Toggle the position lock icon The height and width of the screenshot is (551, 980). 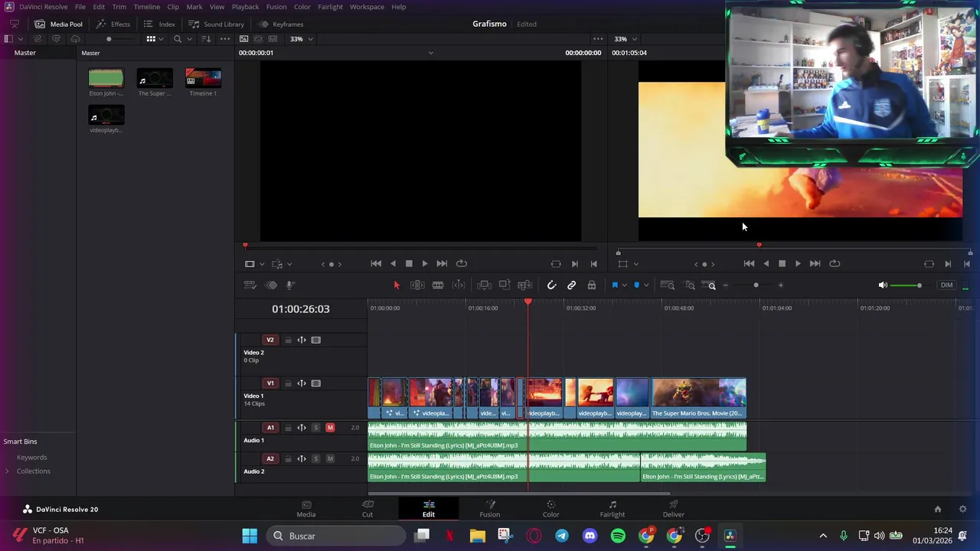click(x=592, y=285)
